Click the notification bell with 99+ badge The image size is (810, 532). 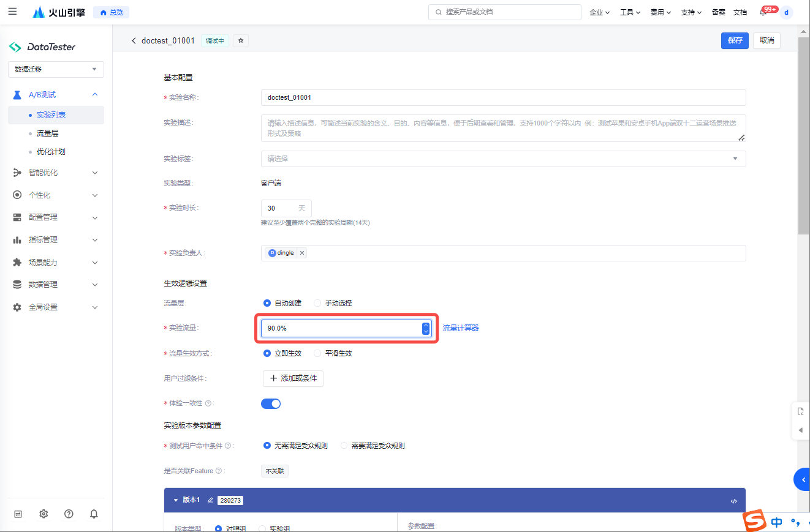(x=764, y=12)
